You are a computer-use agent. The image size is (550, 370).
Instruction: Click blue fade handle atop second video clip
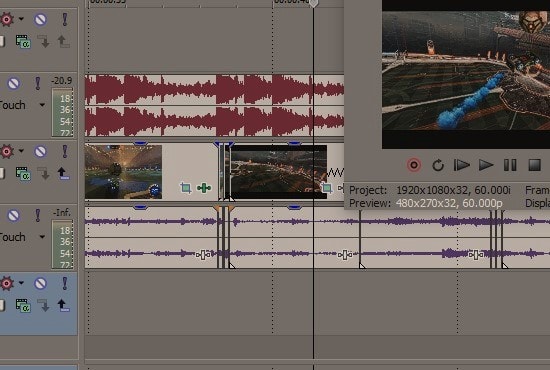click(x=294, y=143)
